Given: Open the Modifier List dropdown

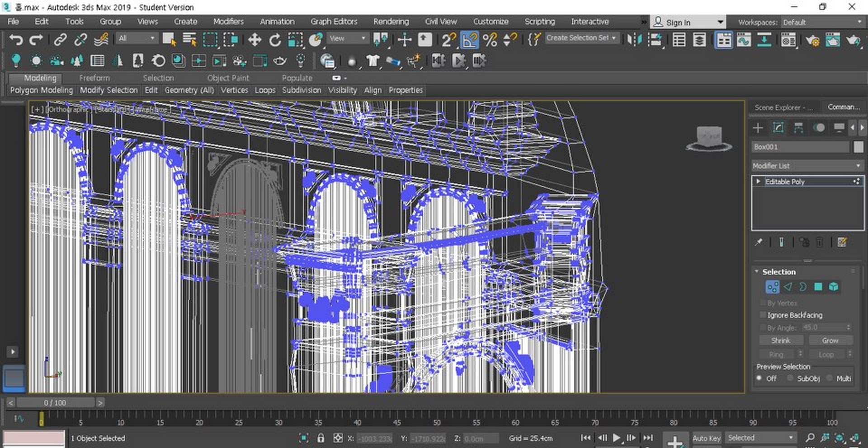Looking at the screenshot, I should point(806,166).
